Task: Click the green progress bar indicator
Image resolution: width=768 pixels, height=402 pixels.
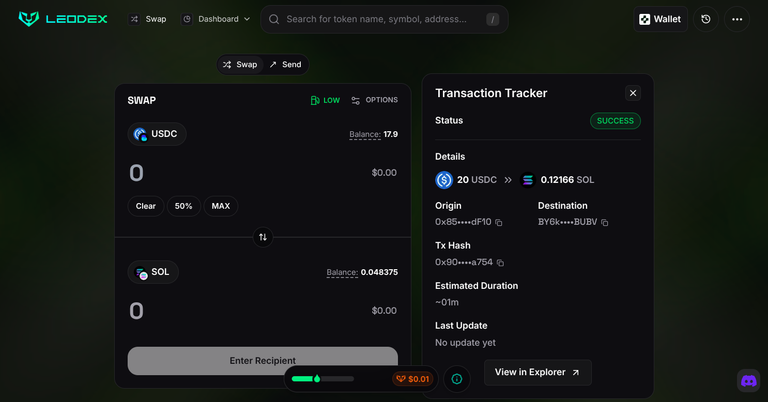Action: [322, 379]
